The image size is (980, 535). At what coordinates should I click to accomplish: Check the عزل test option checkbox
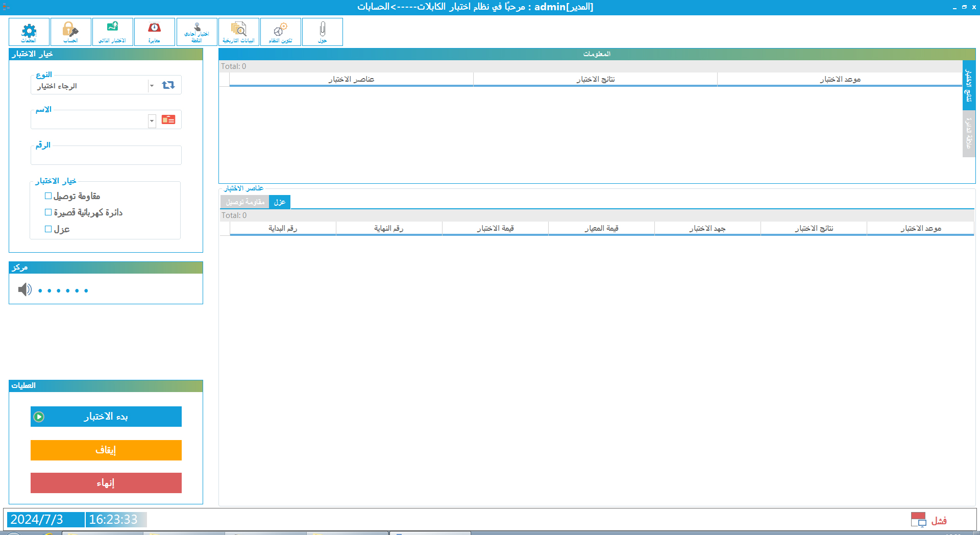click(x=48, y=229)
